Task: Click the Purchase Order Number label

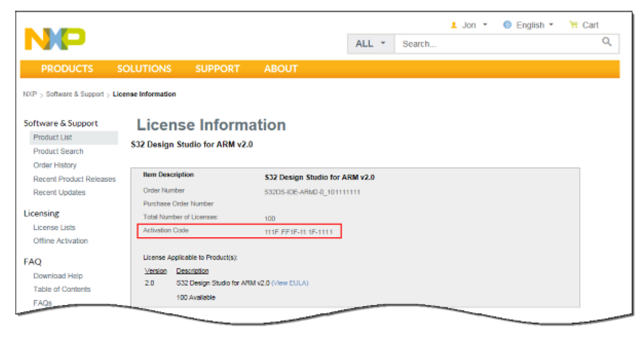Action: [179, 204]
